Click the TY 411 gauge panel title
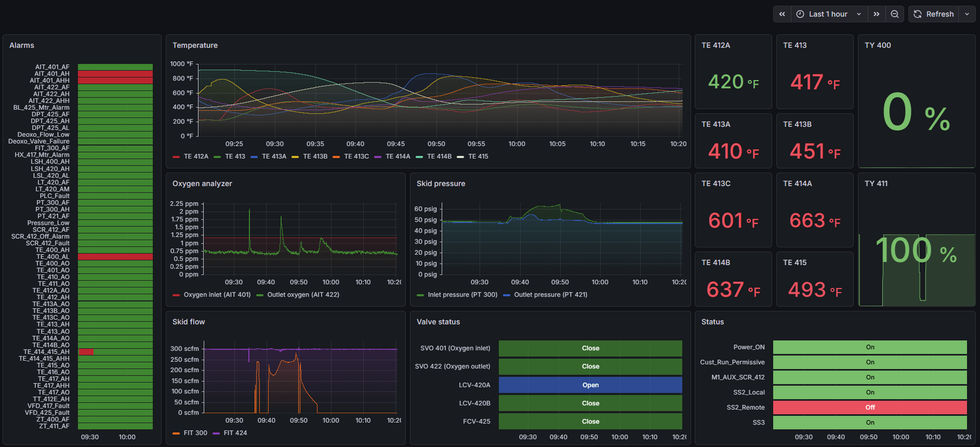 pyautogui.click(x=876, y=183)
